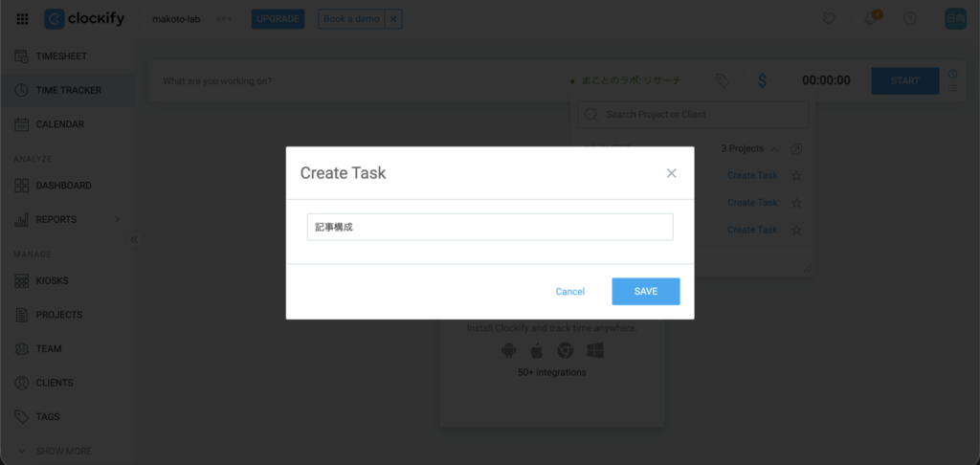Open Timesheet from the sidebar
The height and width of the screenshot is (465, 980).
tap(61, 56)
